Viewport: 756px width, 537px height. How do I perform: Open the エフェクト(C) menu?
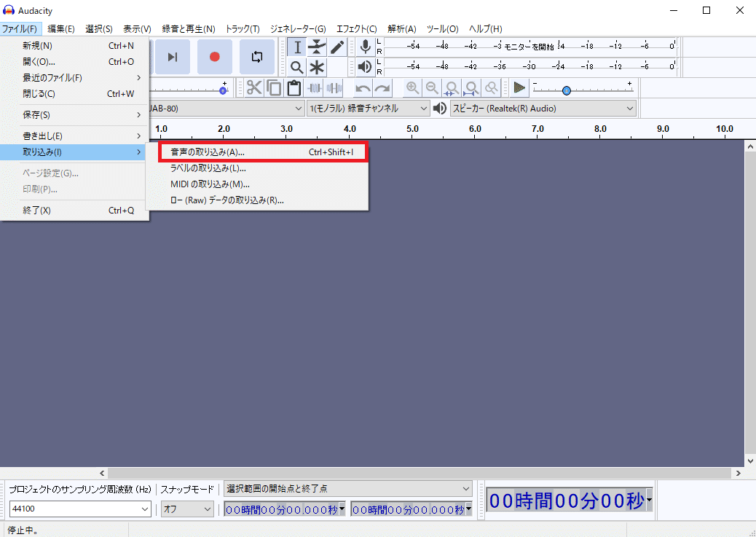tap(357, 29)
